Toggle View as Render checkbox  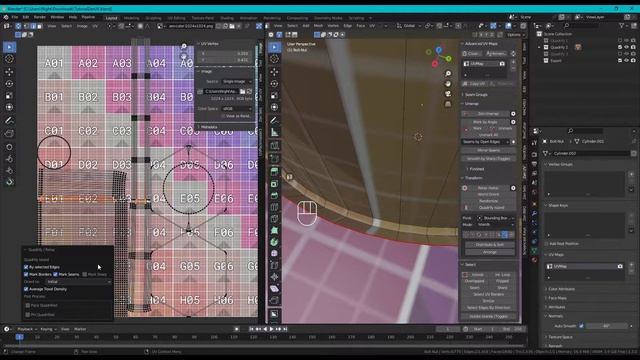coord(223,116)
